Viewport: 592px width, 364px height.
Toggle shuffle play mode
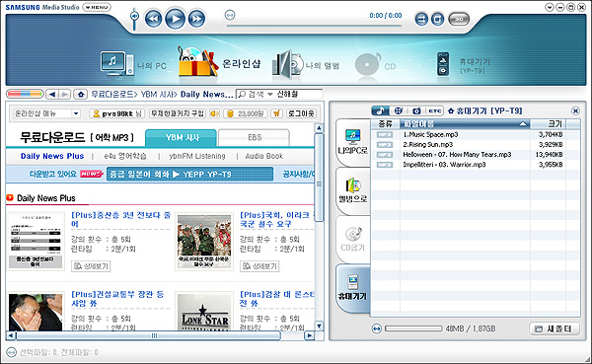[x=421, y=19]
